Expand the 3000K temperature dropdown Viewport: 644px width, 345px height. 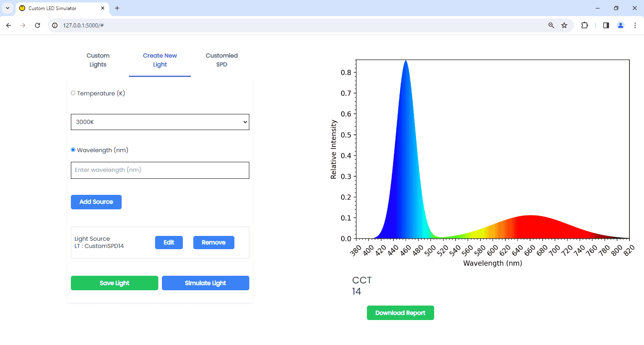pyautogui.click(x=160, y=122)
